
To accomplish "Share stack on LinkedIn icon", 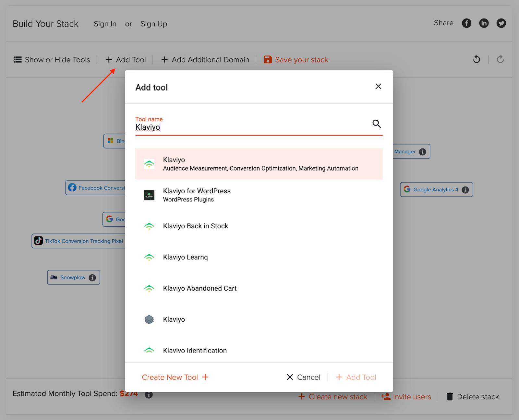I will click(x=484, y=23).
